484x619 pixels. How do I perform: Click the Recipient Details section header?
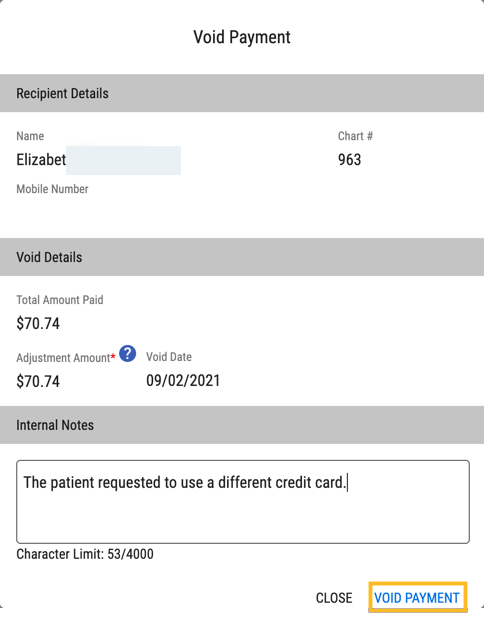tap(242, 93)
